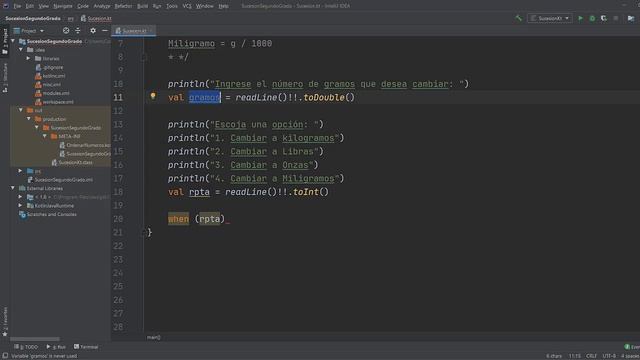Open Project panel settings gear
Image resolution: width=640 pixels, height=360 pixels.
pos(93,31)
